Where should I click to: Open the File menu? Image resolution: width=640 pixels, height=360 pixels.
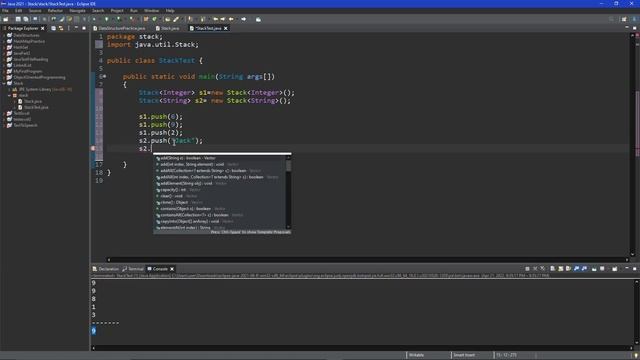5,11
